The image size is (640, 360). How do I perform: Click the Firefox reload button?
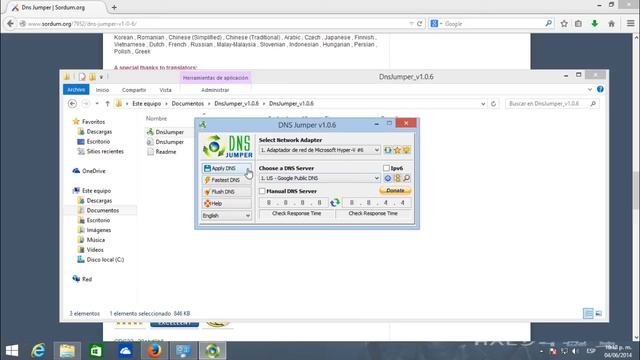pos(419,24)
